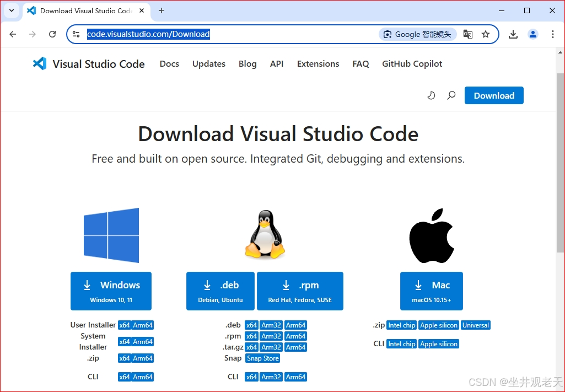Select the Download Visual Studio Code tab
The image size is (565, 392).
pos(86,11)
